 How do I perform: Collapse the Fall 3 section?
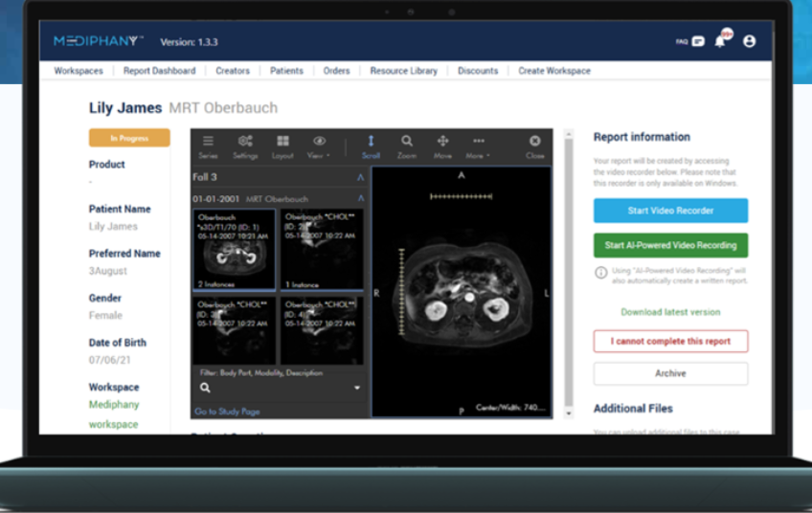[x=360, y=177]
